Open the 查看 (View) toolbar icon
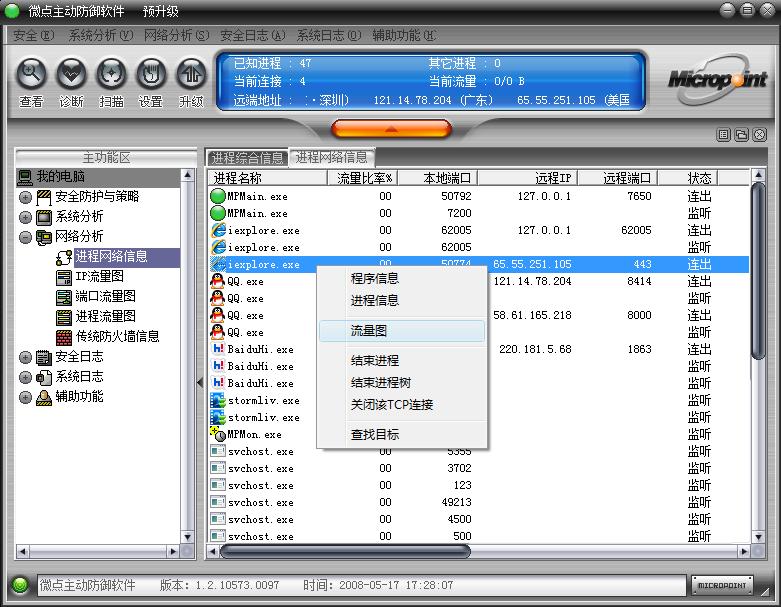Image resolution: width=781 pixels, height=607 pixels. (31, 74)
